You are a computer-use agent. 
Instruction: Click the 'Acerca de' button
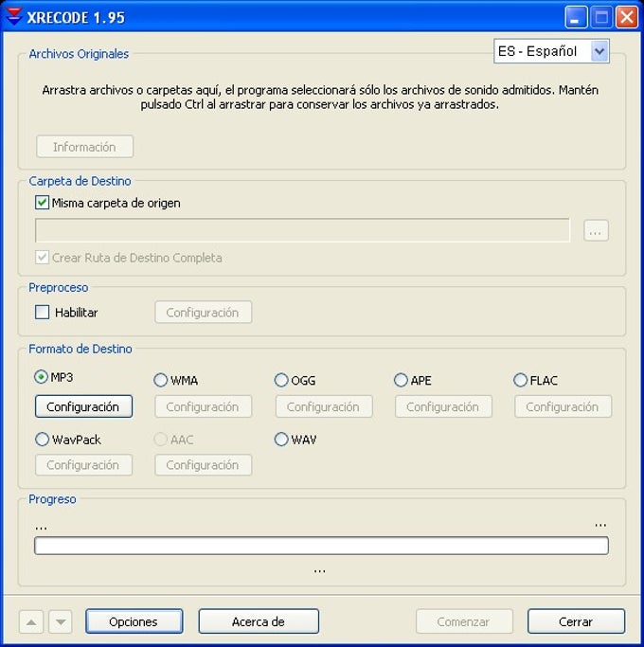point(259,621)
